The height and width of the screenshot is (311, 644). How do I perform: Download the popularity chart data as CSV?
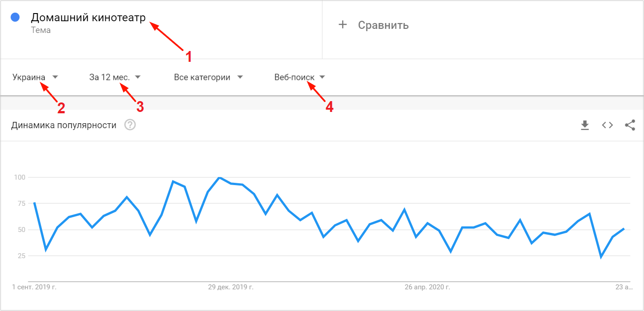pos(585,125)
